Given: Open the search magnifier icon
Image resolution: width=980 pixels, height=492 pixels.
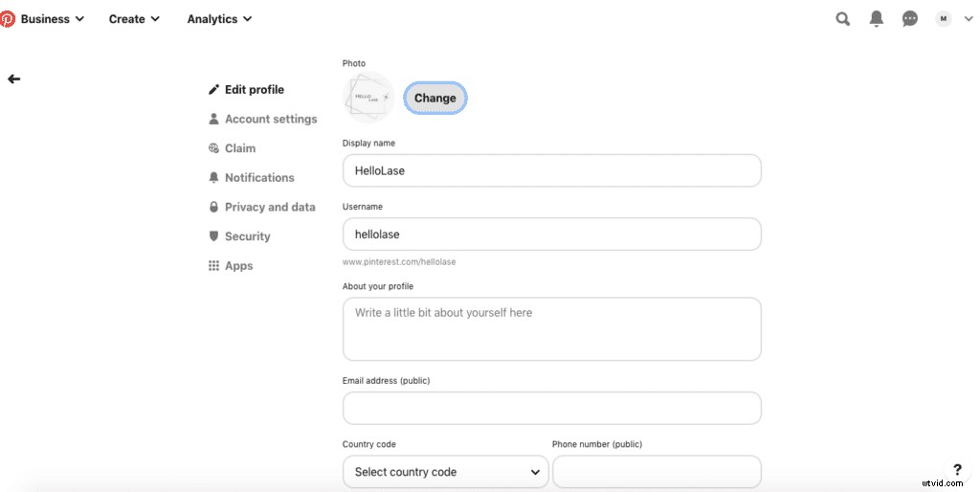Looking at the screenshot, I should click(842, 18).
